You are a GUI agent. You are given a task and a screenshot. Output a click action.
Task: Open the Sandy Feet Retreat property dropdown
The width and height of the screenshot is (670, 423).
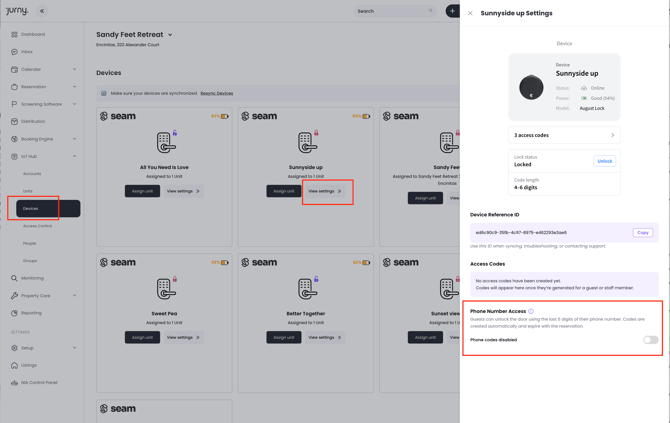(170, 35)
